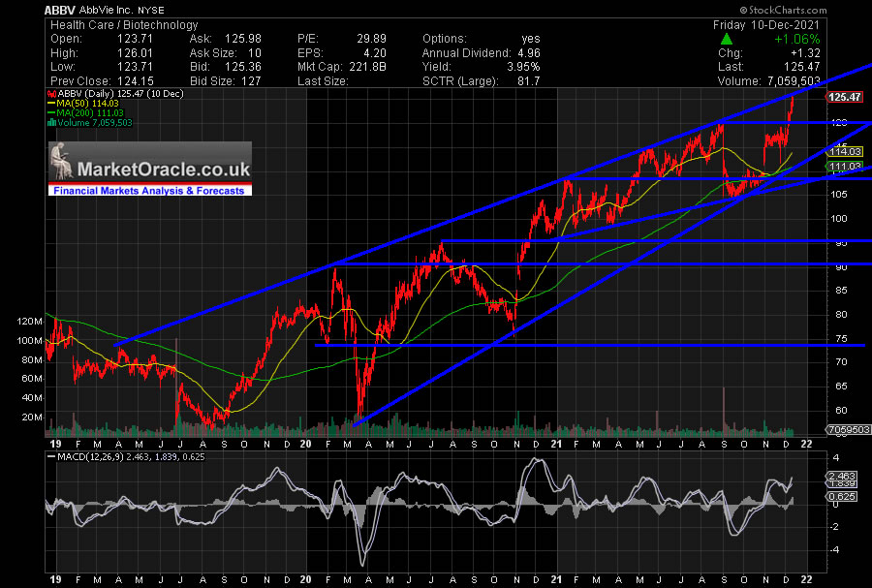
Task: Click the ABBV (Daily) legend entry
Action: point(116,93)
